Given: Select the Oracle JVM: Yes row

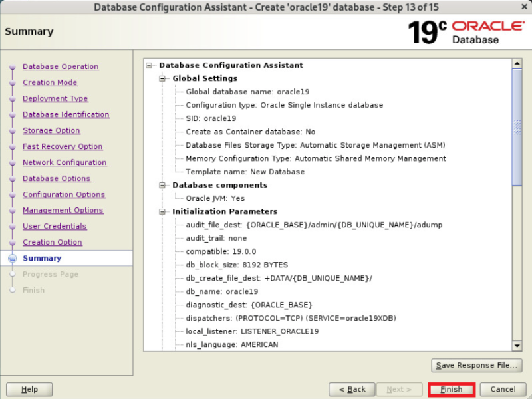Looking at the screenshot, I should pyautogui.click(x=215, y=198).
